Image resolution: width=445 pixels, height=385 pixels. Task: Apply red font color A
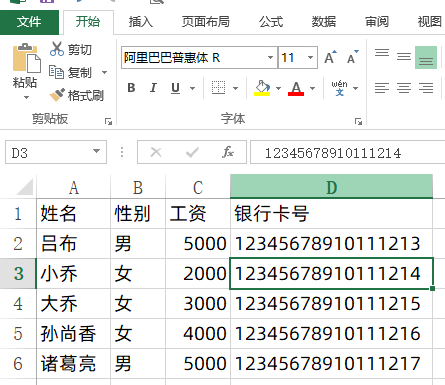[296, 89]
